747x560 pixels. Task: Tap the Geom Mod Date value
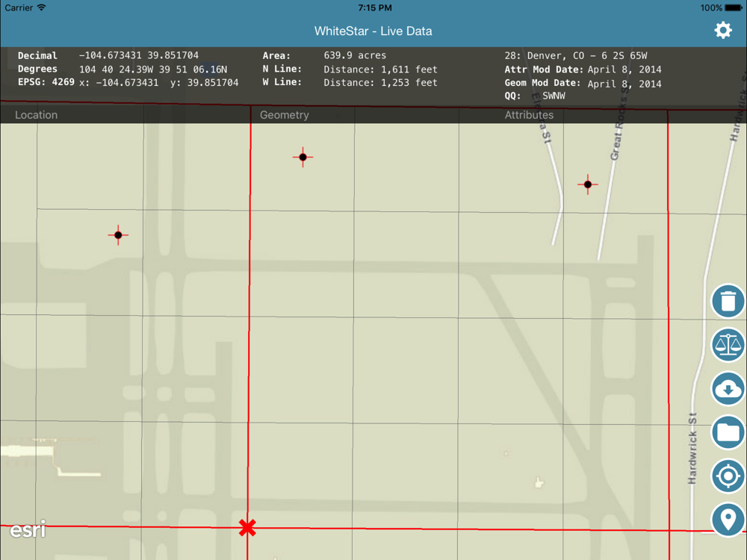coord(624,84)
